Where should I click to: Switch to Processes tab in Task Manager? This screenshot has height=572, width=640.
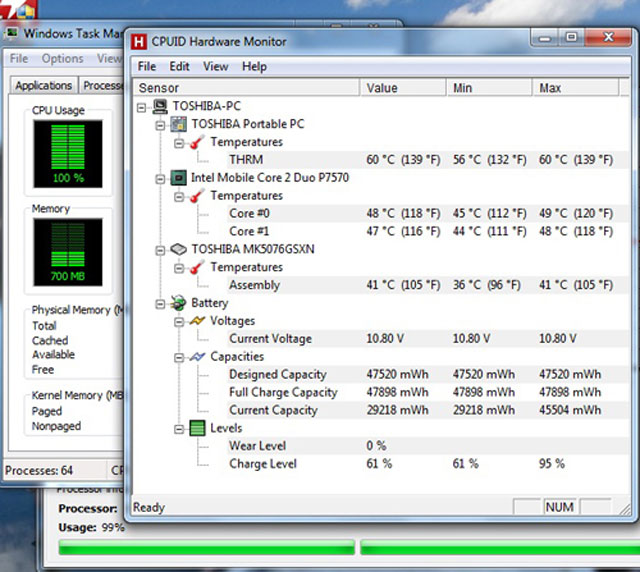102,86
